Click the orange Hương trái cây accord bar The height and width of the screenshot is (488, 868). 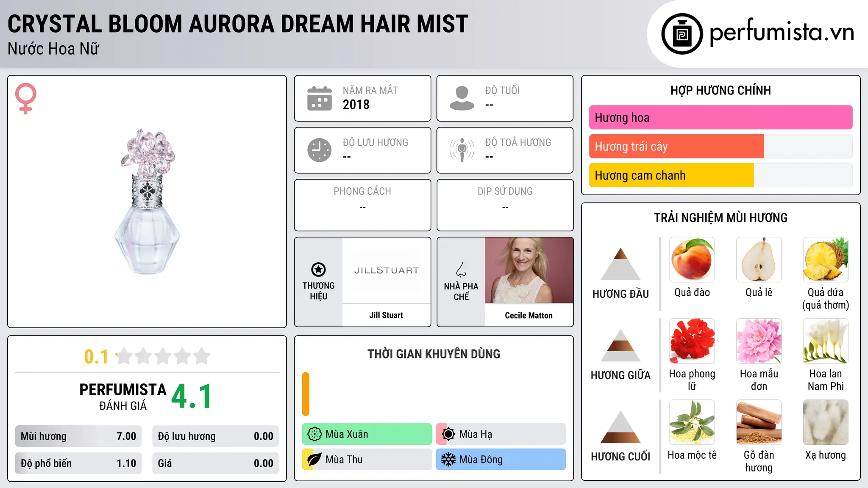[676, 147]
